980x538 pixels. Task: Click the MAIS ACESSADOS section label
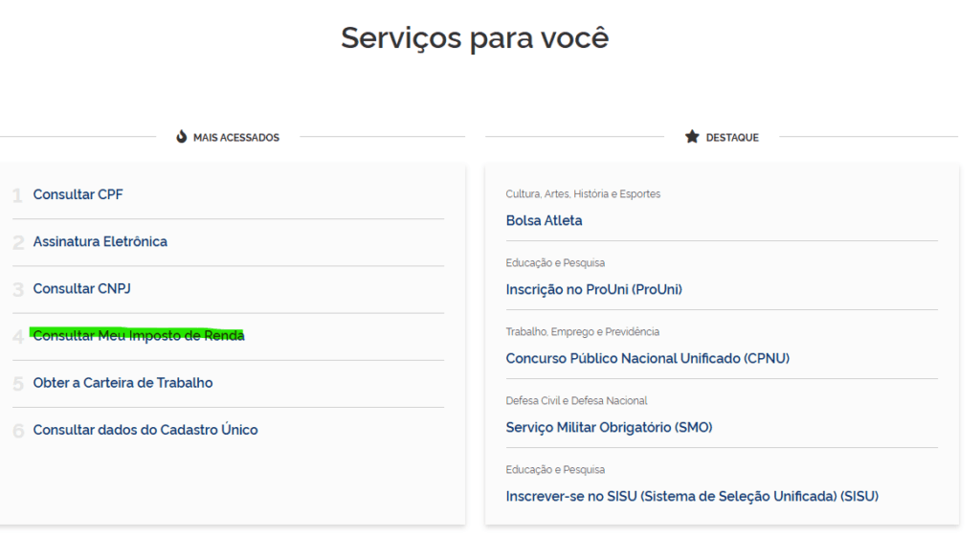pyautogui.click(x=236, y=138)
